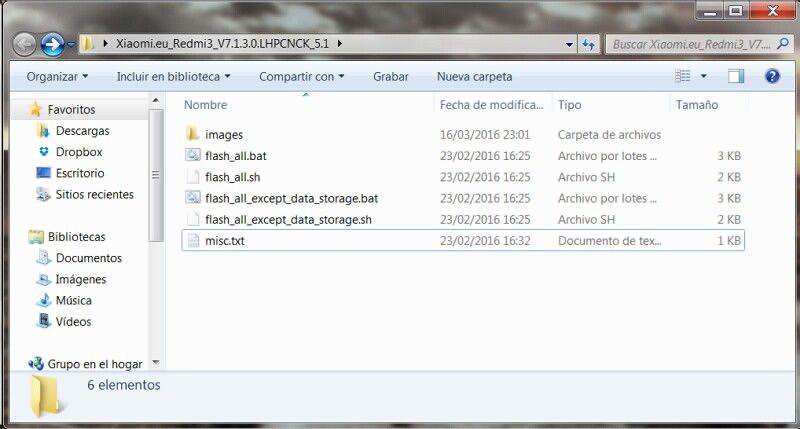Change the view with the view icon
Image resolution: width=800 pixels, height=429 pixels.
(x=683, y=76)
